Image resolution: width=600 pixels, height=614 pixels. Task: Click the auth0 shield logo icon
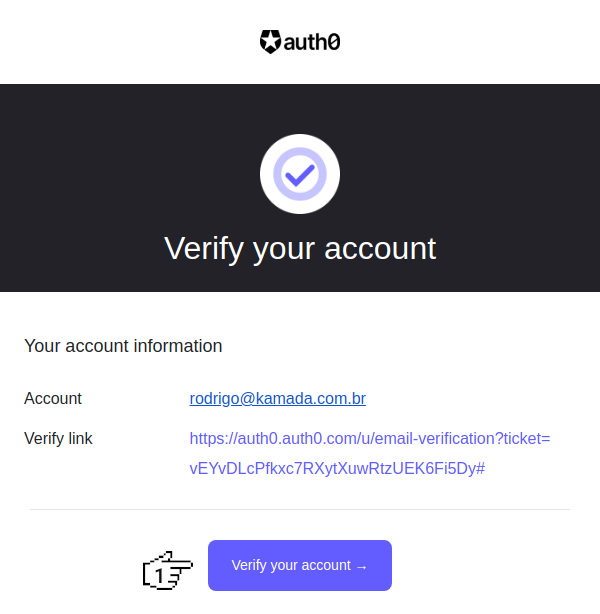pos(270,42)
